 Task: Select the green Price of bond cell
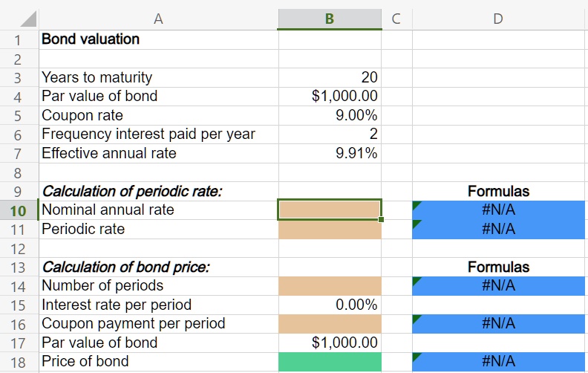click(x=330, y=362)
